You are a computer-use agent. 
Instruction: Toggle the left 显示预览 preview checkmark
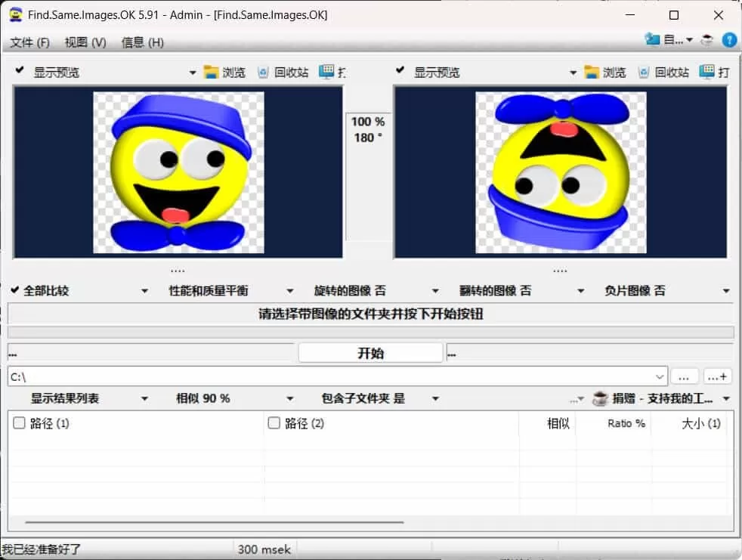[x=18, y=70]
